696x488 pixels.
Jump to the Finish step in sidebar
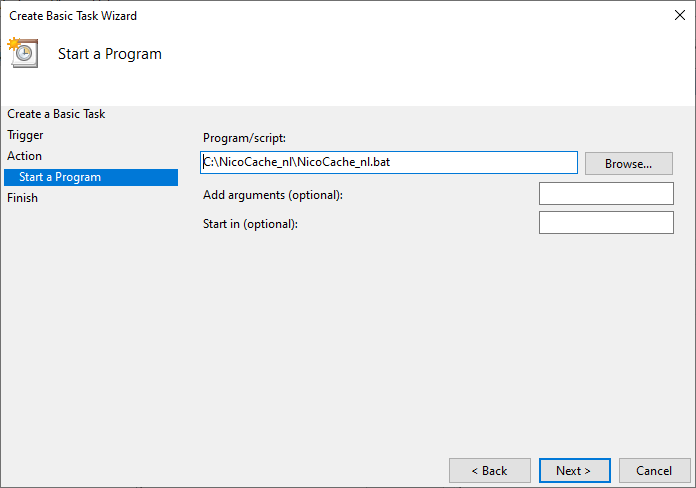click(22, 198)
